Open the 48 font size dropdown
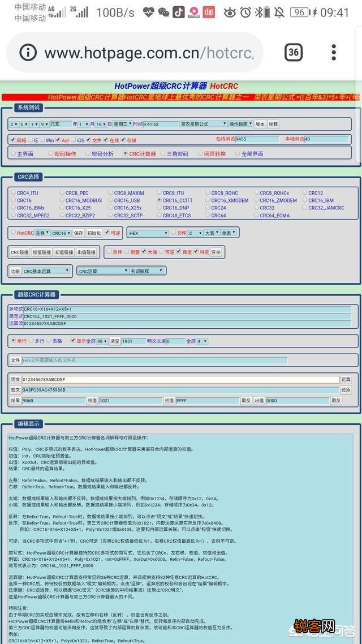 tap(102, 341)
